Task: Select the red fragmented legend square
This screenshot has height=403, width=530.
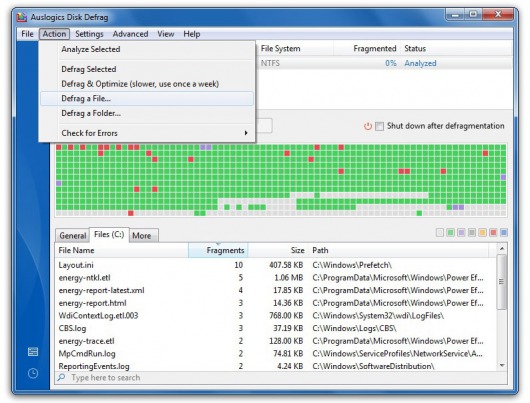Action: [493, 233]
